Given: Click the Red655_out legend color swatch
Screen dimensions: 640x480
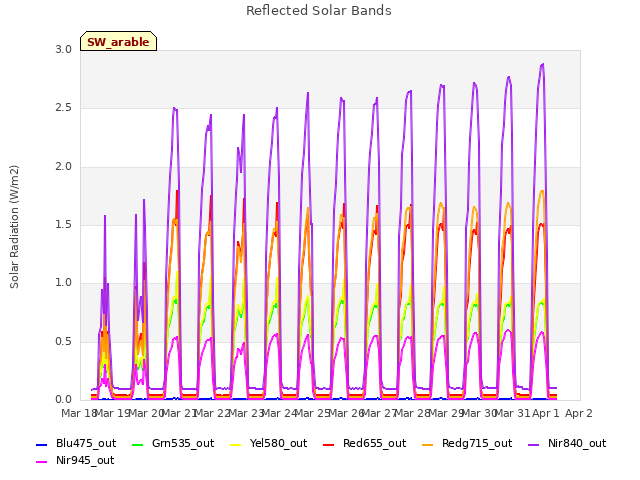Looking at the screenshot, I should [x=329, y=444].
